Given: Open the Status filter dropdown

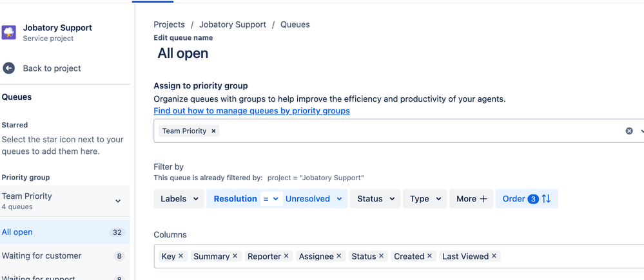Looking at the screenshot, I should pyautogui.click(x=375, y=199).
